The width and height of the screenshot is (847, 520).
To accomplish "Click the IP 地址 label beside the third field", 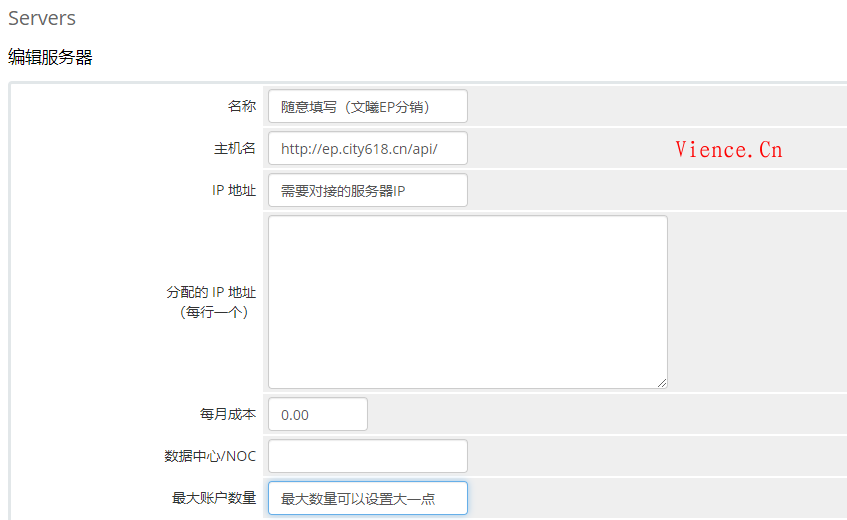I will coord(234,190).
